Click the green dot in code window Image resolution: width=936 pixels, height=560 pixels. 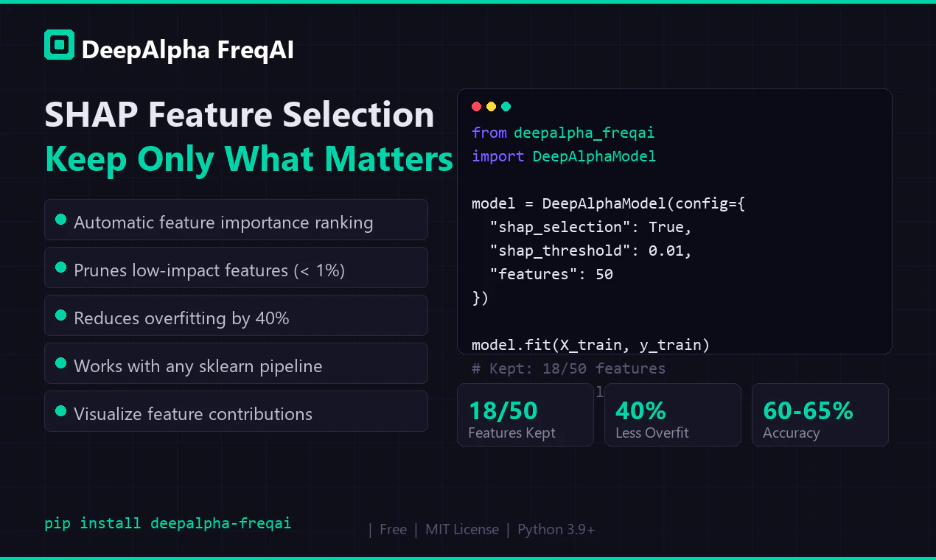(506, 107)
